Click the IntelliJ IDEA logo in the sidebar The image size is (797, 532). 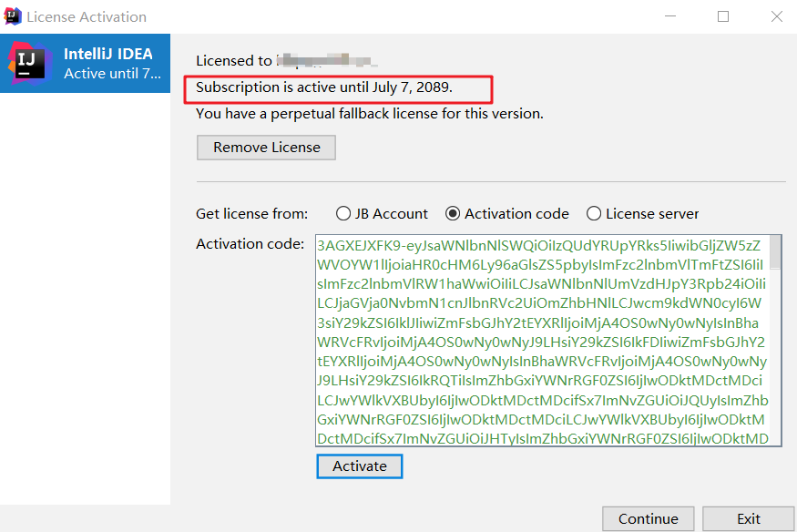27,63
